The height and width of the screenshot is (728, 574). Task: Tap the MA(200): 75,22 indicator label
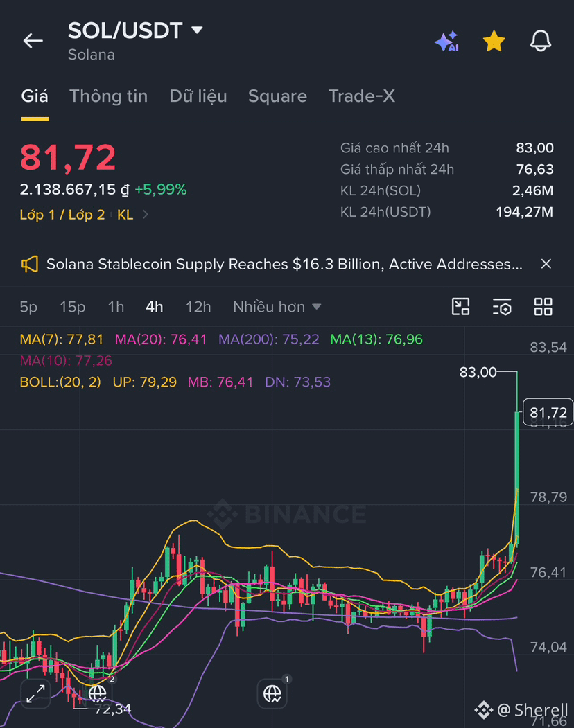pyautogui.click(x=269, y=339)
